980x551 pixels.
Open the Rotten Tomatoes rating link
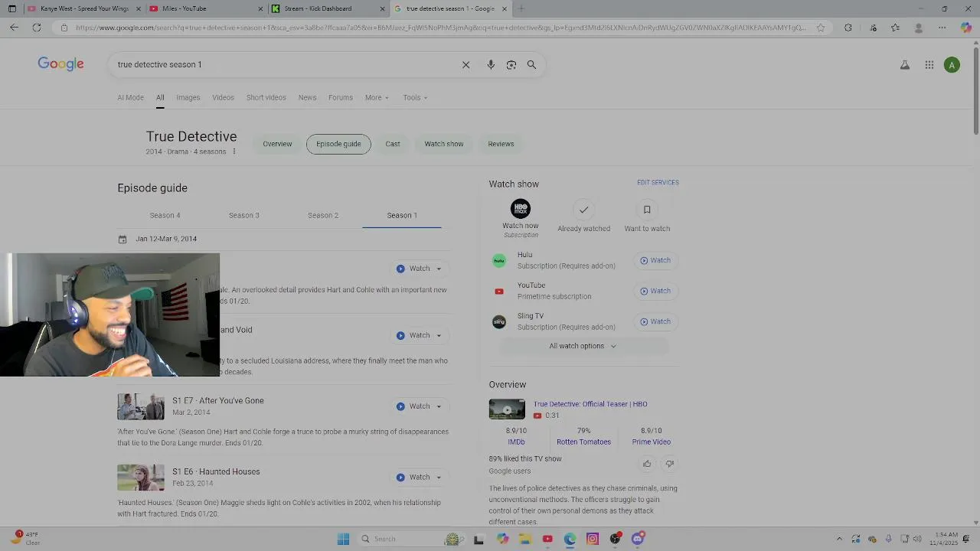[x=583, y=442]
